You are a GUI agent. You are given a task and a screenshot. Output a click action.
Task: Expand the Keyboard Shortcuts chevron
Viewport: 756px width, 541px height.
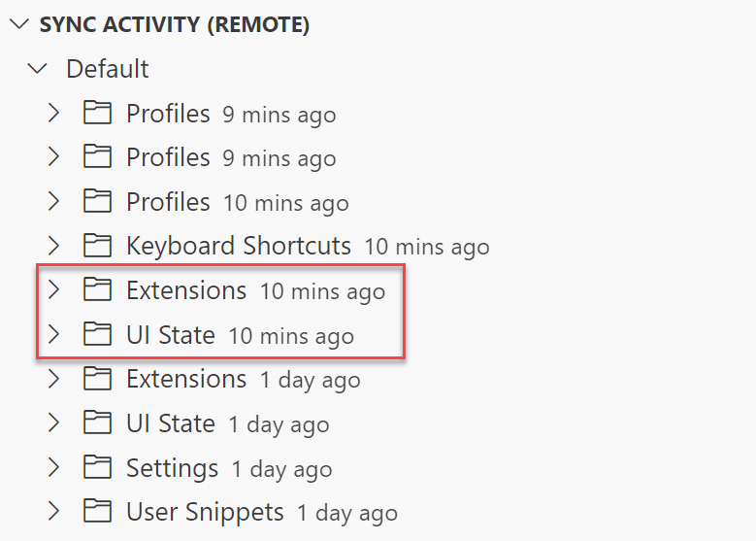[53, 246]
